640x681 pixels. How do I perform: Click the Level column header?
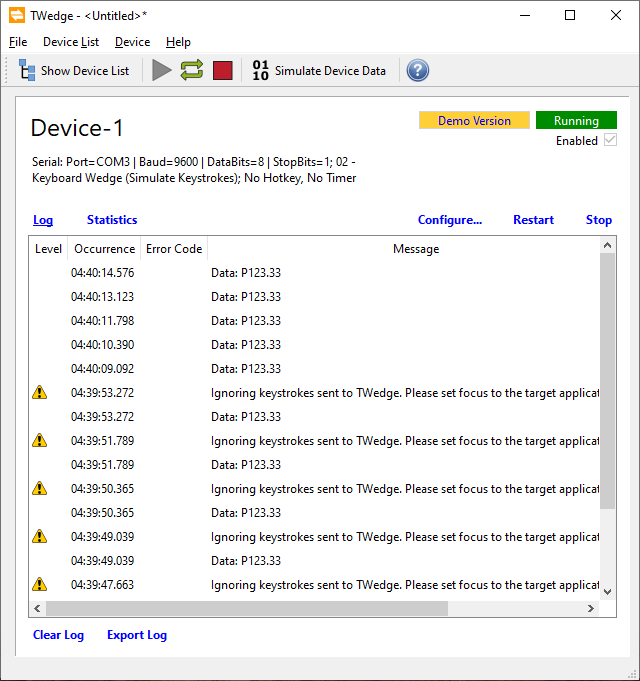click(x=48, y=249)
